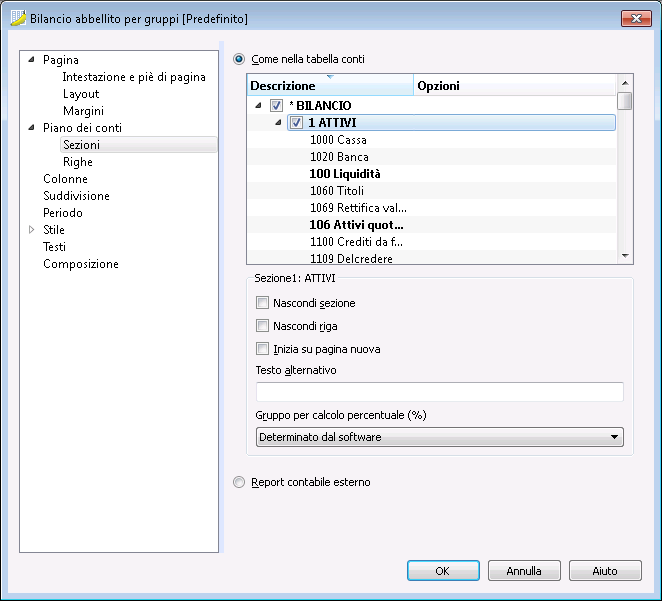Click the Annulla button
The image size is (662, 601).
tap(524, 571)
